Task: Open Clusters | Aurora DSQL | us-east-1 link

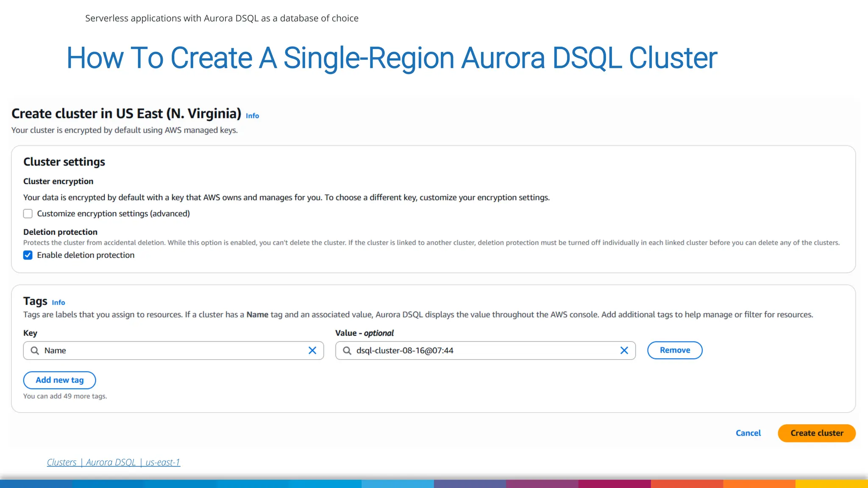Action: [x=114, y=462]
